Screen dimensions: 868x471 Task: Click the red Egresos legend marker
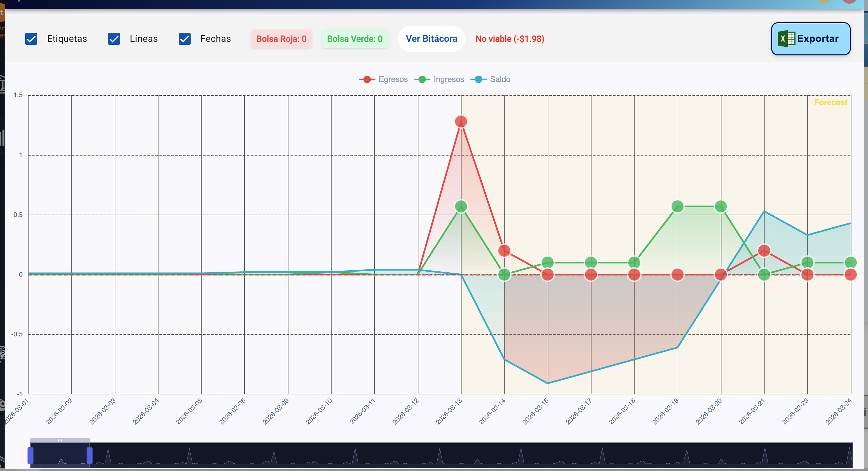367,79
